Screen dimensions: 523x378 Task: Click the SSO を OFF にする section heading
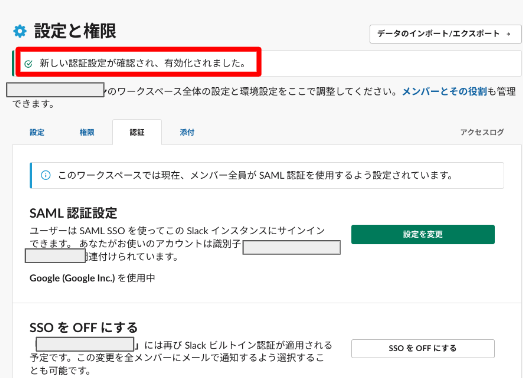(x=83, y=327)
